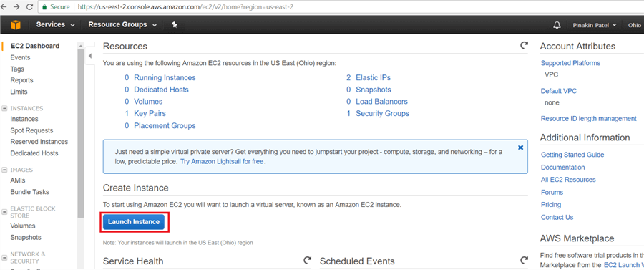The width and height of the screenshot is (644, 270).
Task: Open Limits in the sidebar
Action: pos(19,92)
